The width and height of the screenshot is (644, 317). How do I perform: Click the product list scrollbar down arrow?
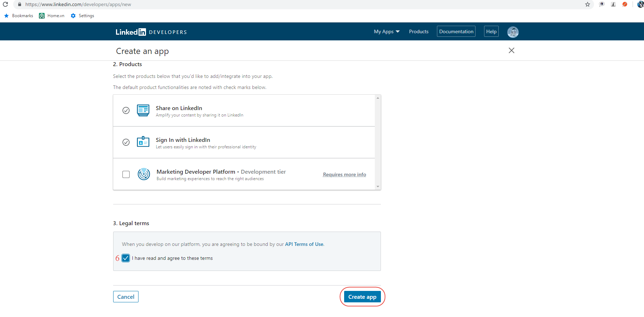coord(378,187)
